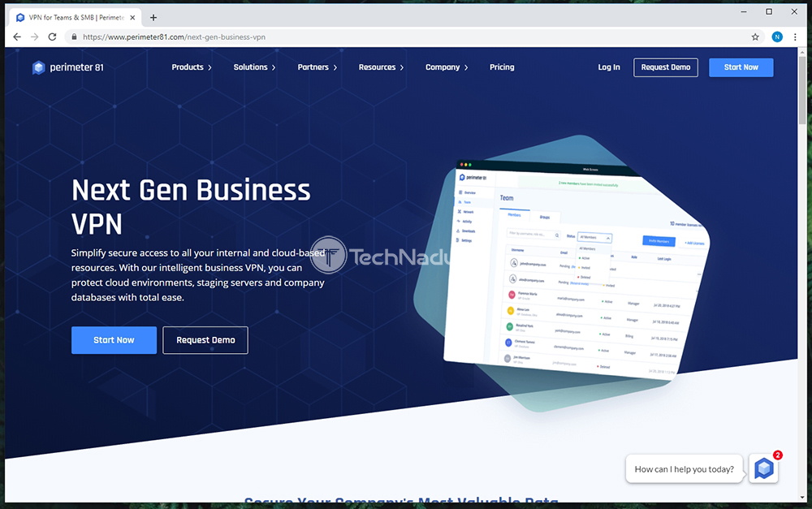
Task: Close the VPN for Teams tab
Action: click(x=132, y=18)
